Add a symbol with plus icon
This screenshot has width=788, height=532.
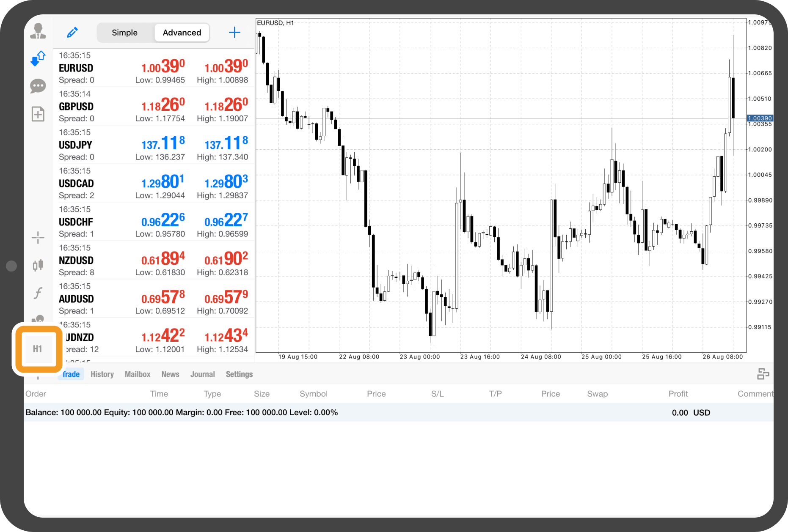pyautogui.click(x=234, y=33)
